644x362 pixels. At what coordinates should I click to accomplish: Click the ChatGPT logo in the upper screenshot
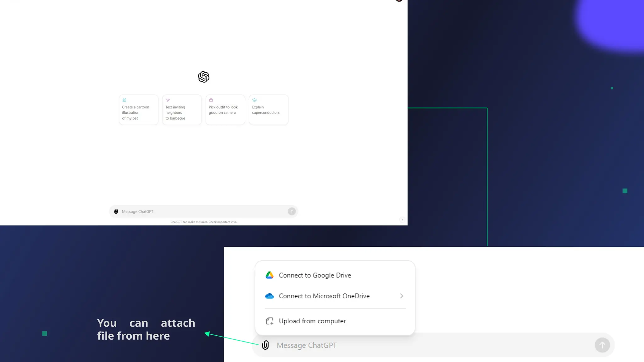click(203, 77)
